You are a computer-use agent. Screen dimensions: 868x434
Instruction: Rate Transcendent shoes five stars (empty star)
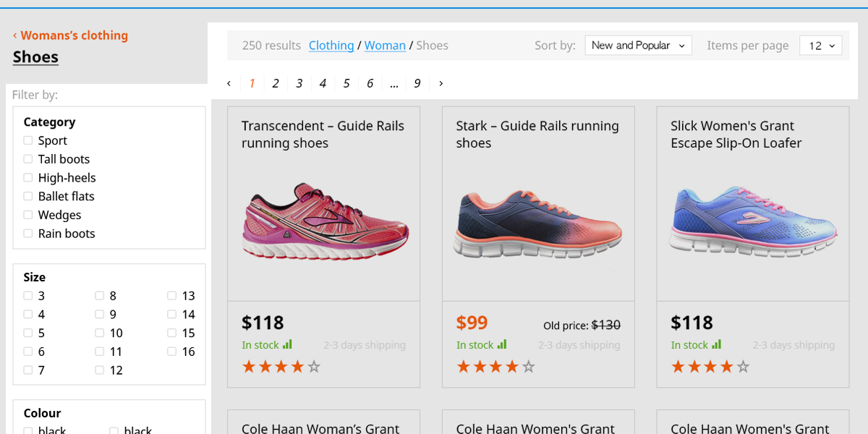[x=314, y=367]
